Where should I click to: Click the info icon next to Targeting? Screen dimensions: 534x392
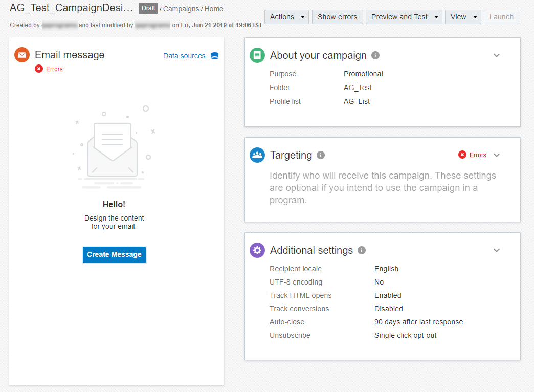pos(321,155)
